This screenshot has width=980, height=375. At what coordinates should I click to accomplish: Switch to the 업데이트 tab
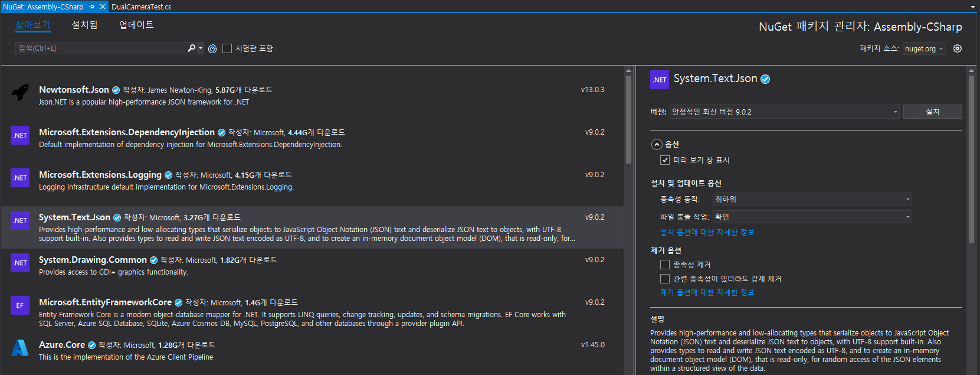tap(136, 25)
